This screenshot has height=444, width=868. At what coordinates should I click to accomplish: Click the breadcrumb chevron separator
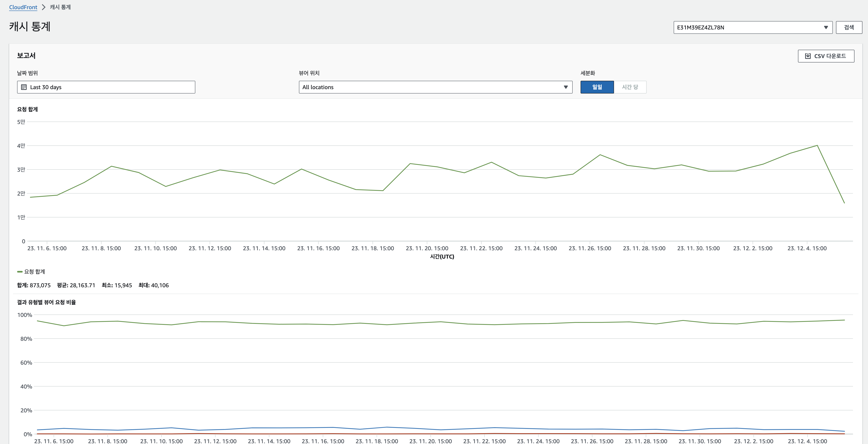(44, 7)
